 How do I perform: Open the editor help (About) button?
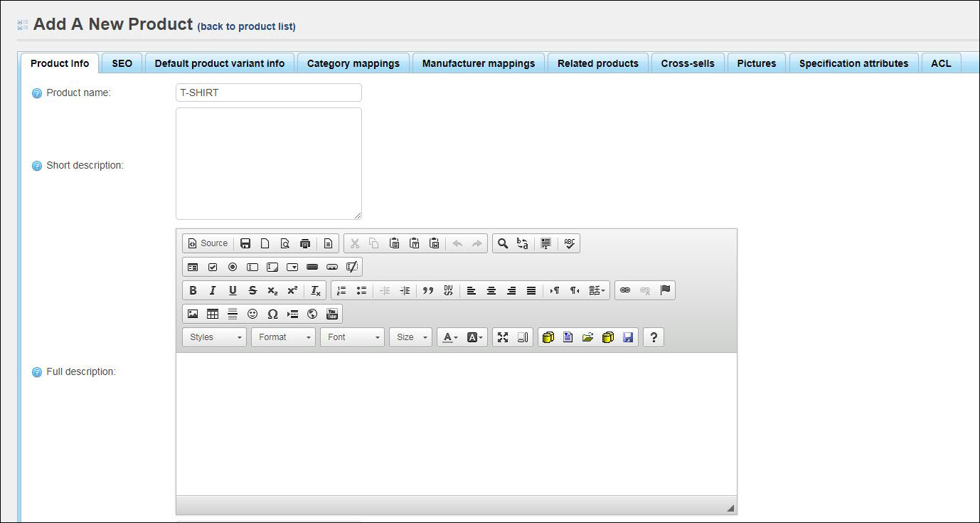[x=654, y=337]
